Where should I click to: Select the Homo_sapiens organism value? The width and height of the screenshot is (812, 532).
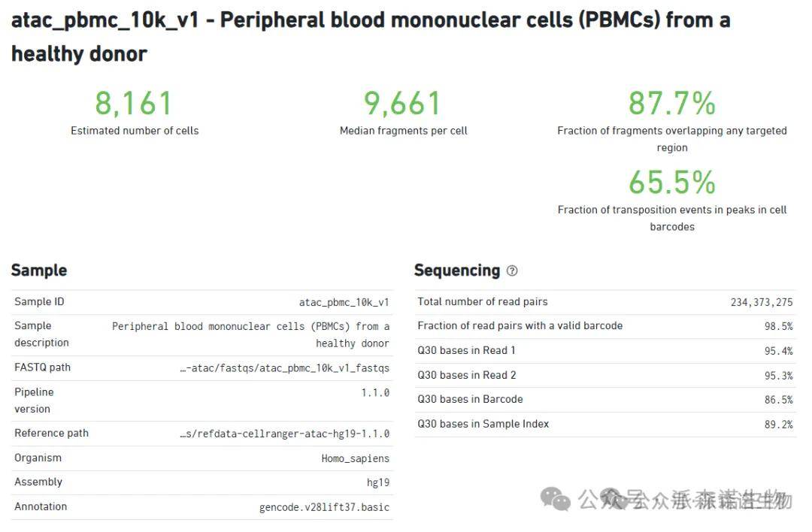click(355, 458)
